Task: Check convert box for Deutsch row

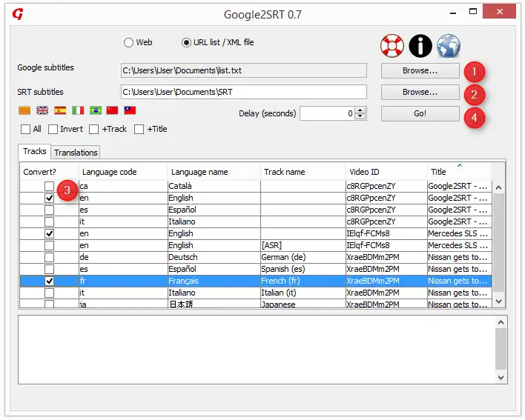Action: tap(49, 257)
